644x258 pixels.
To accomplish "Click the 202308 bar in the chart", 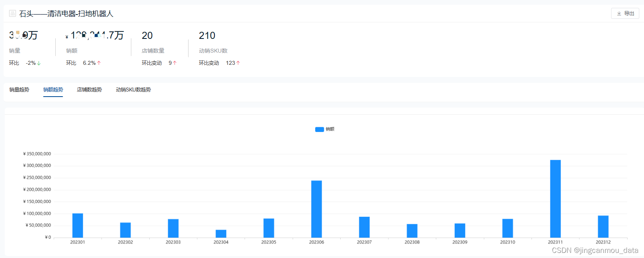I will coord(412,231).
